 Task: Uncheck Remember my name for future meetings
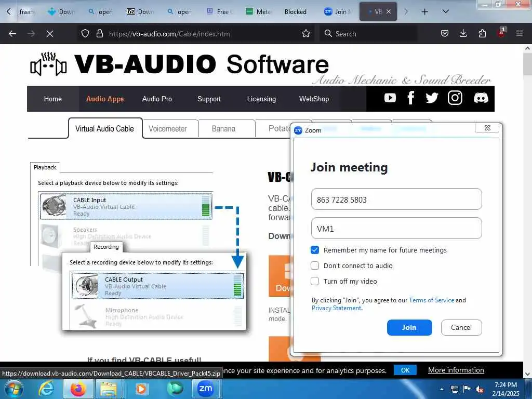pyautogui.click(x=315, y=250)
